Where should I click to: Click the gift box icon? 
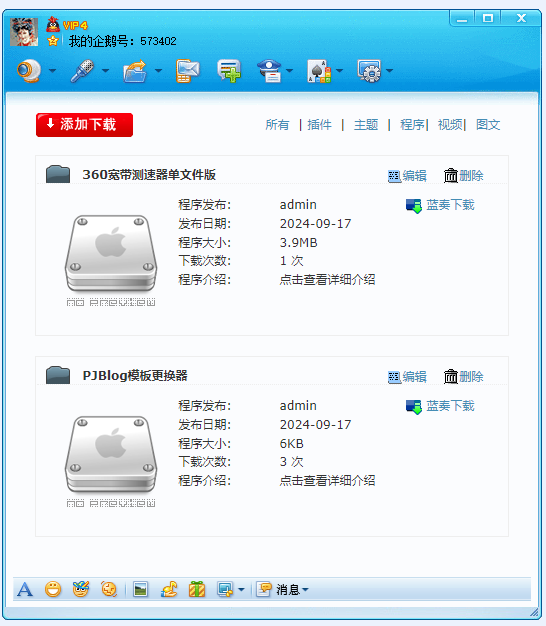[197, 589]
